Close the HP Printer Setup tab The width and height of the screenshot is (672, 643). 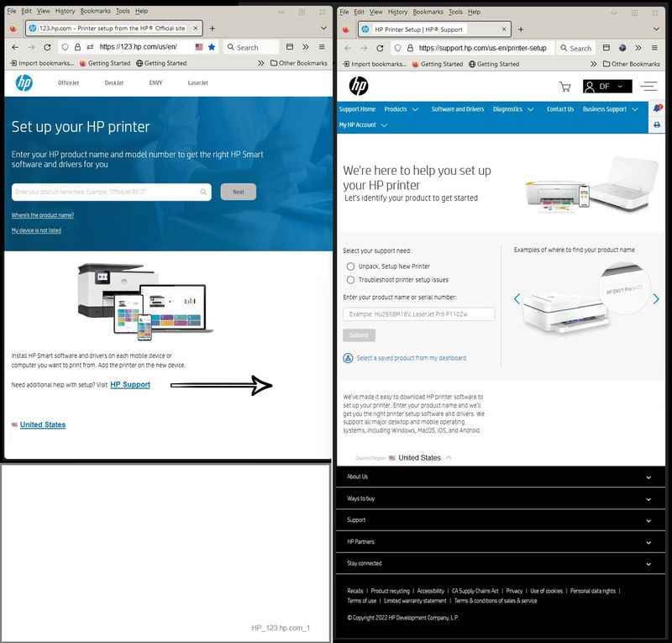click(504, 29)
